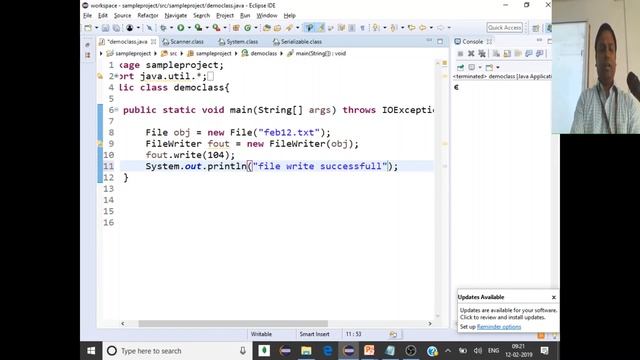The image size is (640, 360).
Task: Click the Search flashlight toolbar icon
Action: click(x=289, y=28)
